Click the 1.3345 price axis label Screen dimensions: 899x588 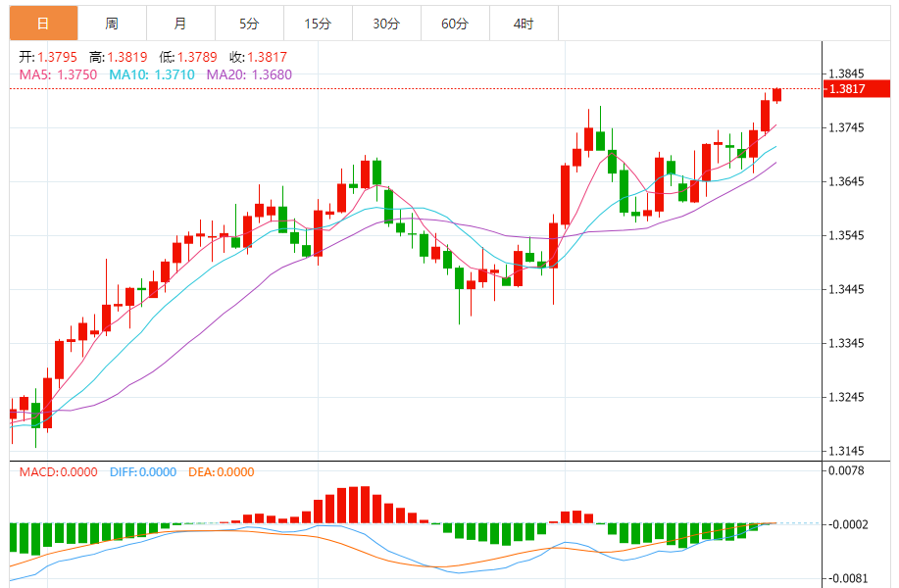pyautogui.click(x=846, y=343)
